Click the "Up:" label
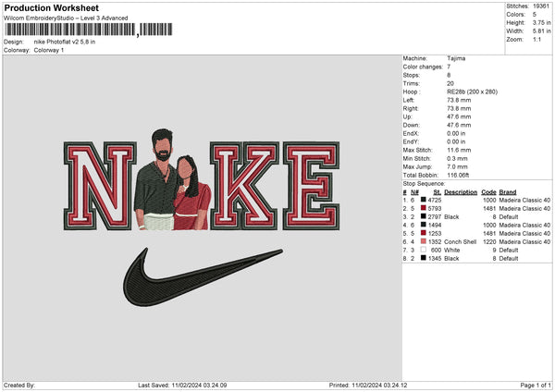555x392 pixels. click(407, 116)
